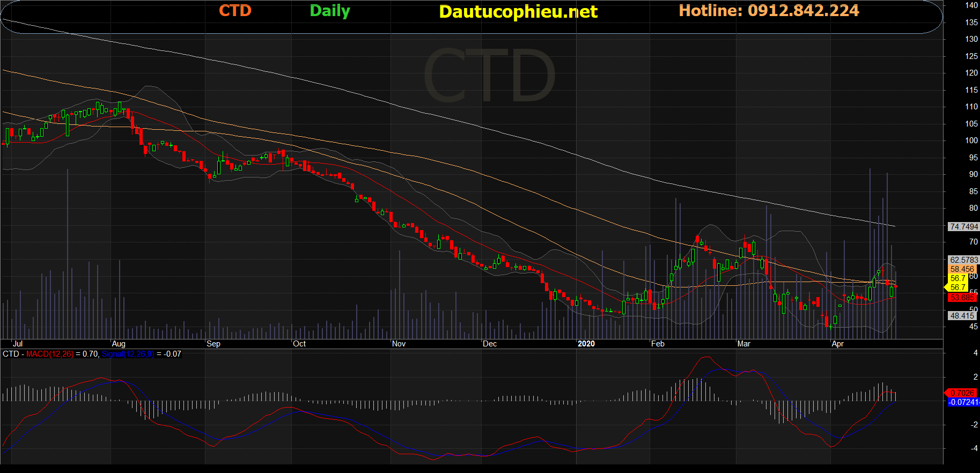The width and height of the screenshot is (980, 473).
Task: Click the 130 price axis label
Action: [971, 39]
